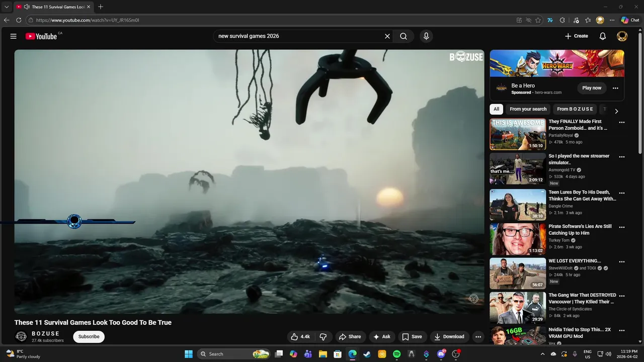Open the Nvidia Tried to Stop This video title
Viewport: 644px width, 362px height.
click(x=580, y=333)
